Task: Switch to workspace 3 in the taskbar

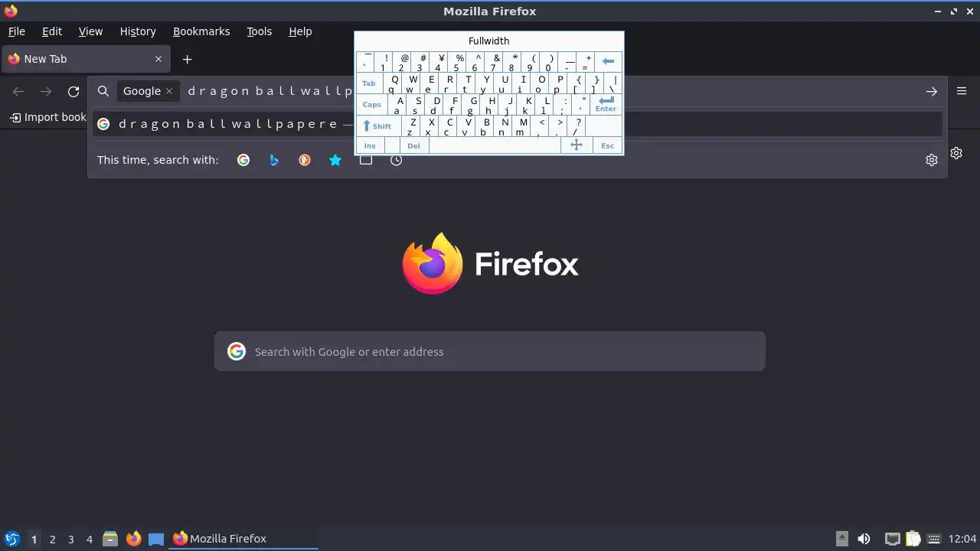Action: click(x=70, y=539)
